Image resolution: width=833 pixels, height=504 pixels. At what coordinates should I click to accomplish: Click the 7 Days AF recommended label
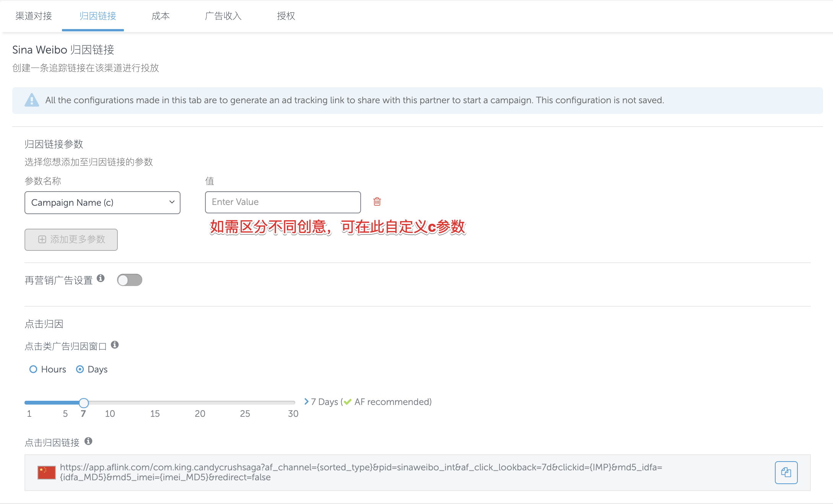click(371, 402)
